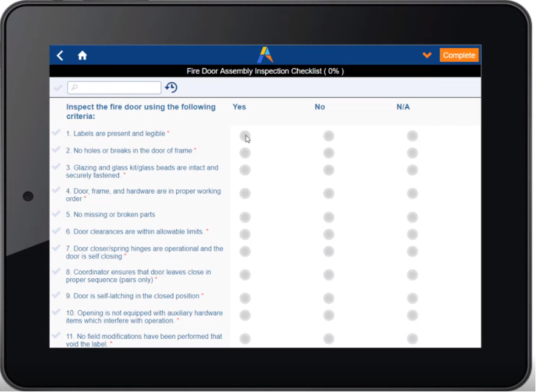Click the No column header
The height and width of the screenshot is (392, 536).
pos(320,107)
